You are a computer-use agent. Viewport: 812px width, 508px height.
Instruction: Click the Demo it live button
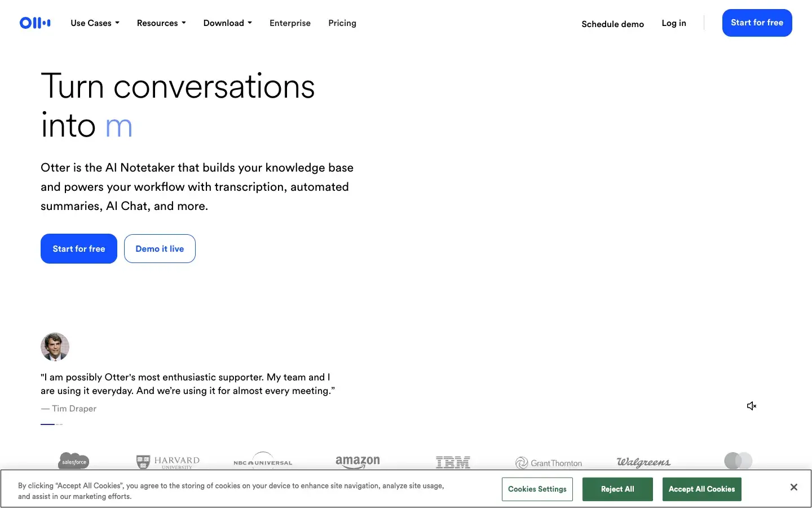coord(160,249)
